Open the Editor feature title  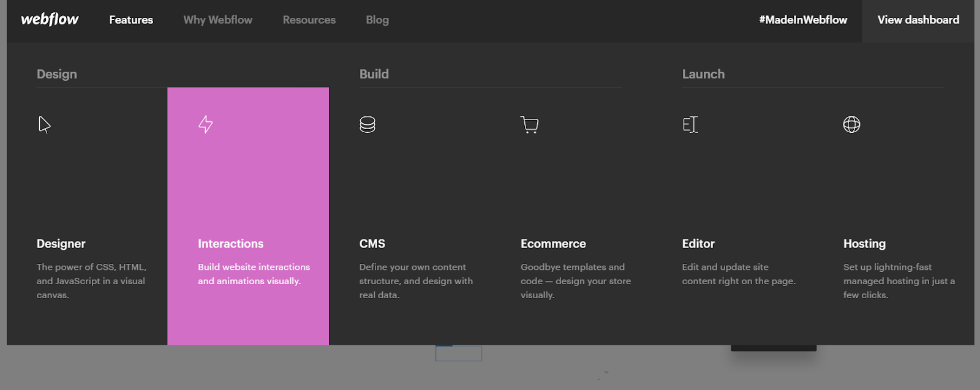click(698, 244)
